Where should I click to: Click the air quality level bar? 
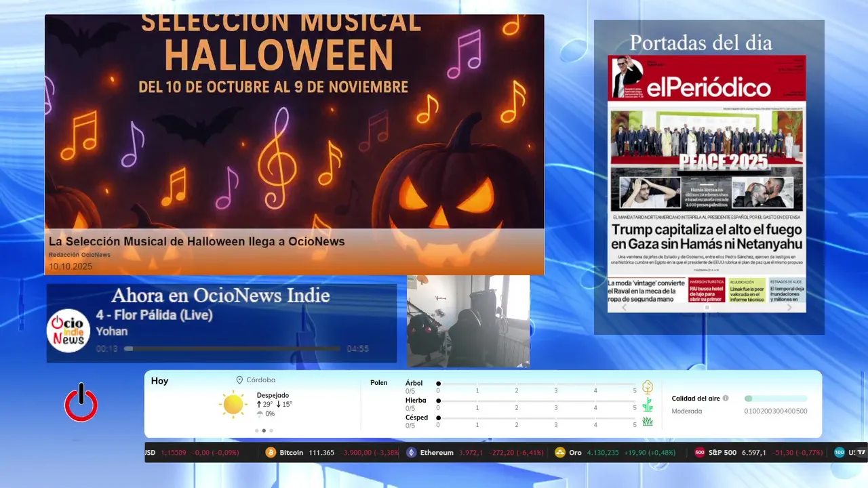[776, 399]
